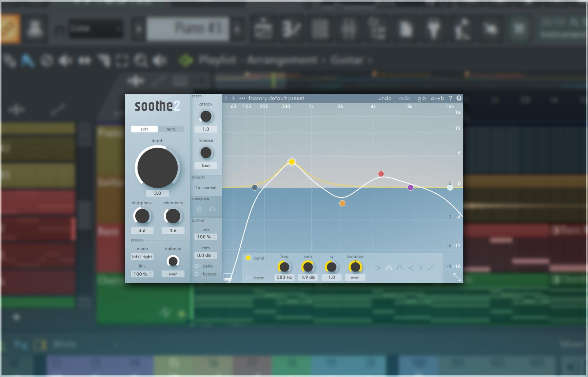Select the band reject flat-top shape

pyautogui.click(x=399, y=268)
